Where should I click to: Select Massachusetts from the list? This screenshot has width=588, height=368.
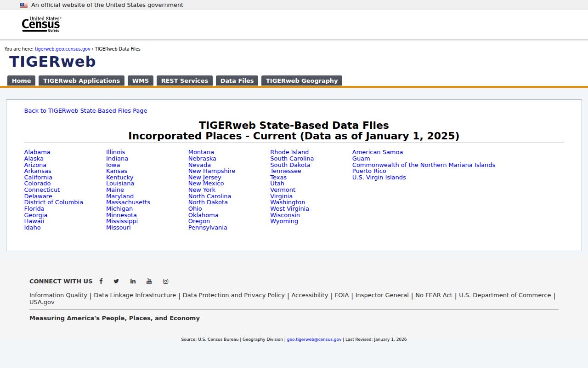pos(128,202)
